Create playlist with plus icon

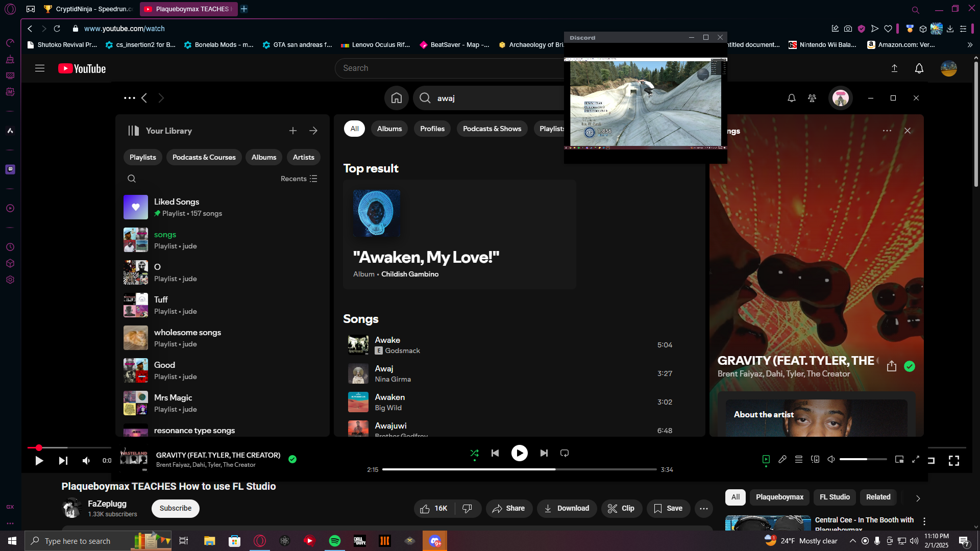coord(293,131)
